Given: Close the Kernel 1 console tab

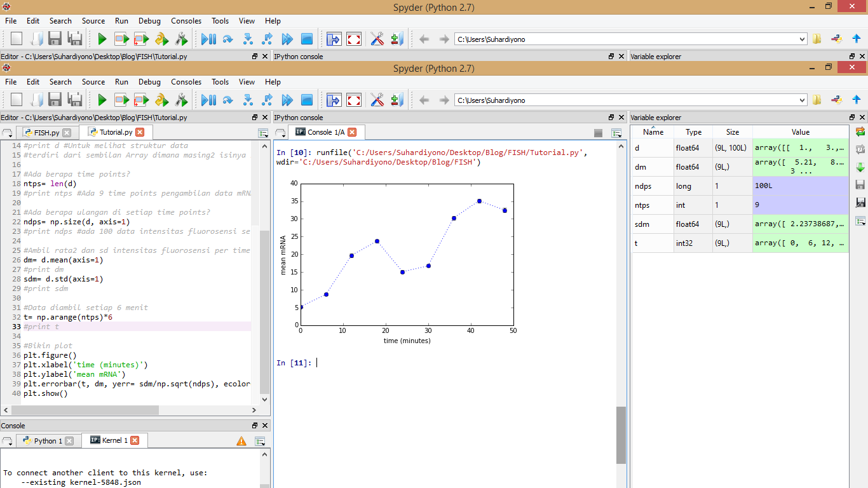Looking at the screenshot, I should [135, 440].
